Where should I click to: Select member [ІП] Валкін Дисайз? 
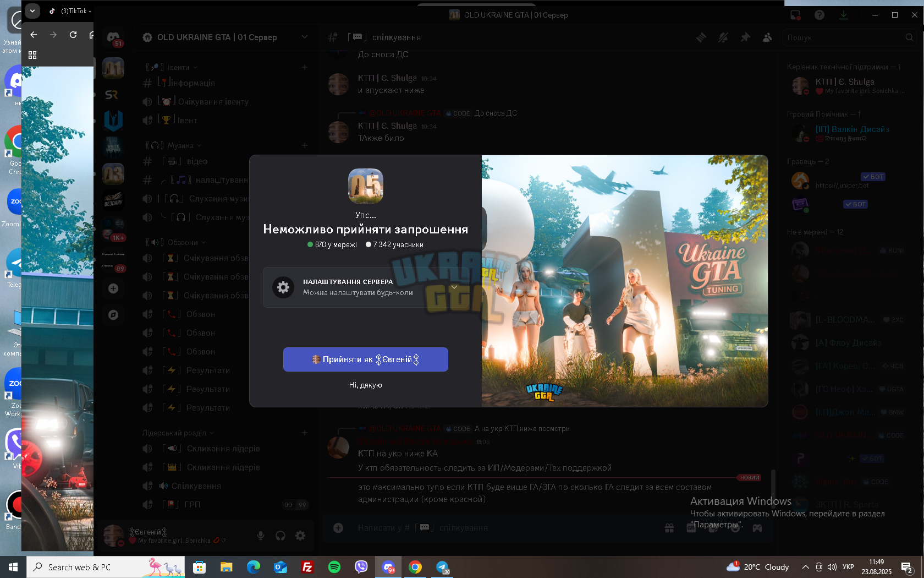pyautogui.click(x=849, y=133)
